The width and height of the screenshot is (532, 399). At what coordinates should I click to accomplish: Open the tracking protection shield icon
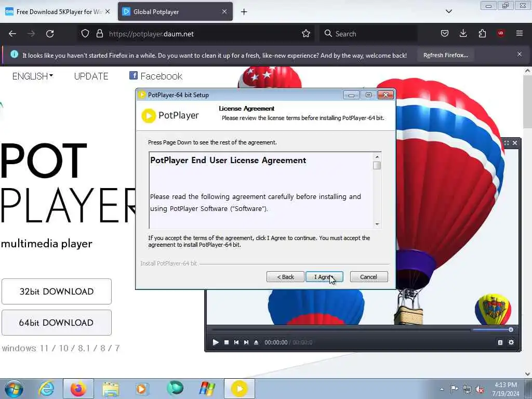coord(85,34)
